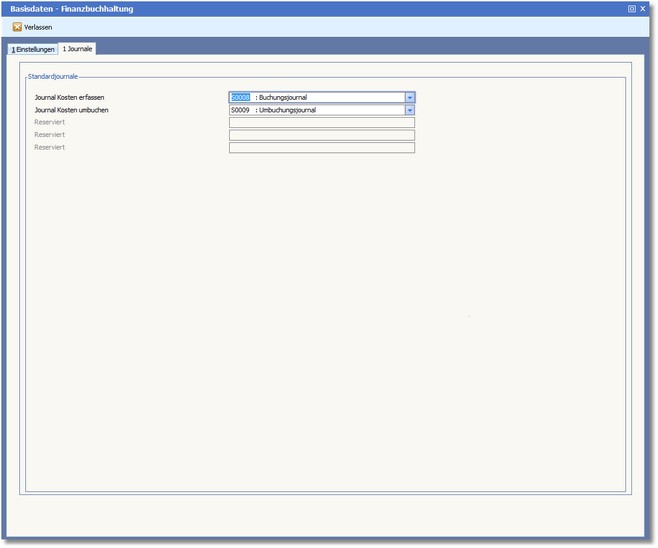Click the Journal Kosten erfassen label

tap(69, 97)
